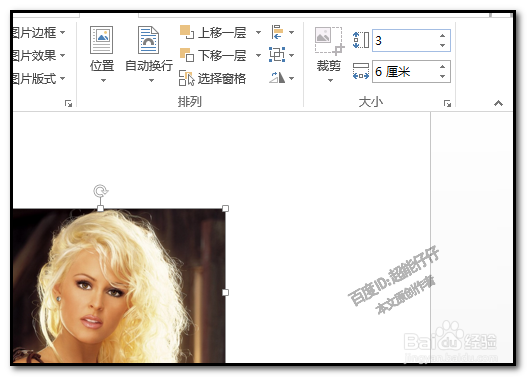
Task: Expand the 自动换行 dropdown arrow
Action: 151,80
